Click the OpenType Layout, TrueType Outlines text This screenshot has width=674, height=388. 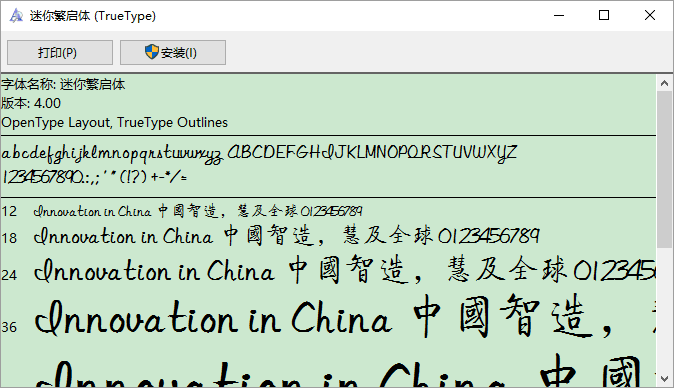pos(114,122)
